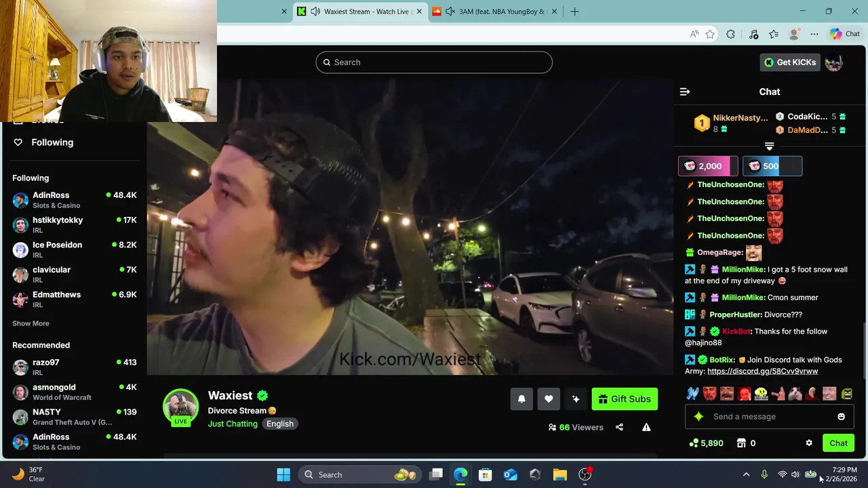Send the blue W emote
The image size is (868, 488).
click(692, 393)
